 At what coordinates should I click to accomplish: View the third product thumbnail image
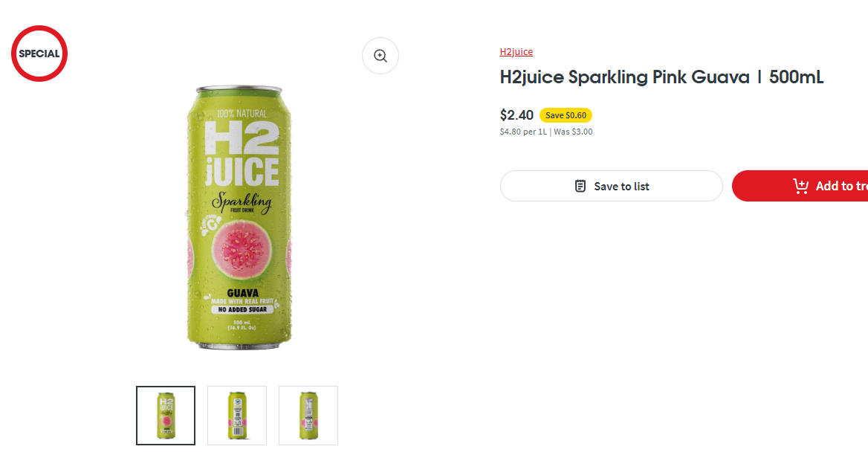point(308,416)
